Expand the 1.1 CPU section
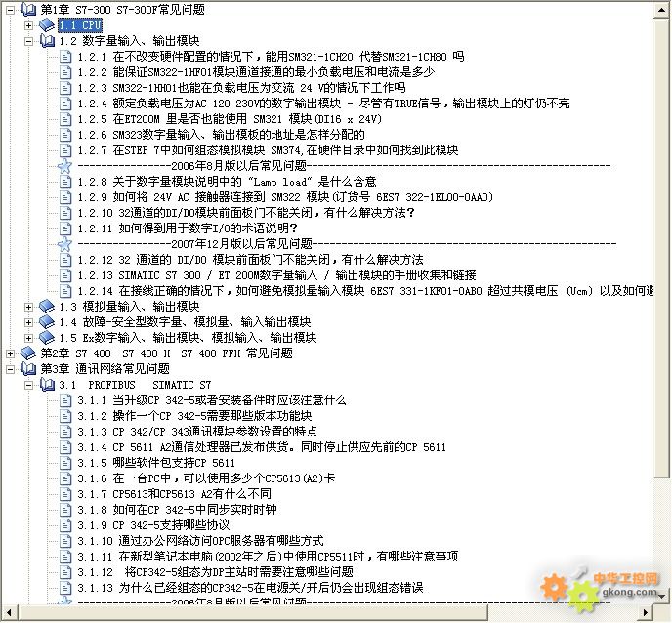 click(28, 25)
